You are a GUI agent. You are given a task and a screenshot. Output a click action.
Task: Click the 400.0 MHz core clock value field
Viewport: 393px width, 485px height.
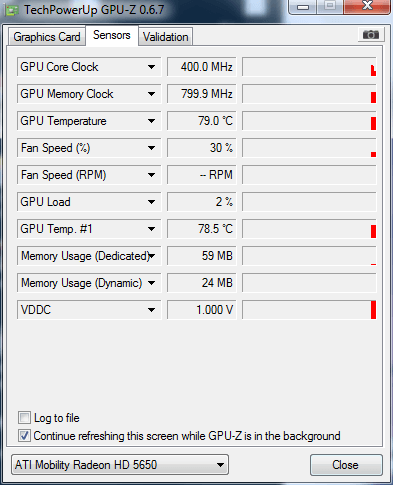pos(202,67)
